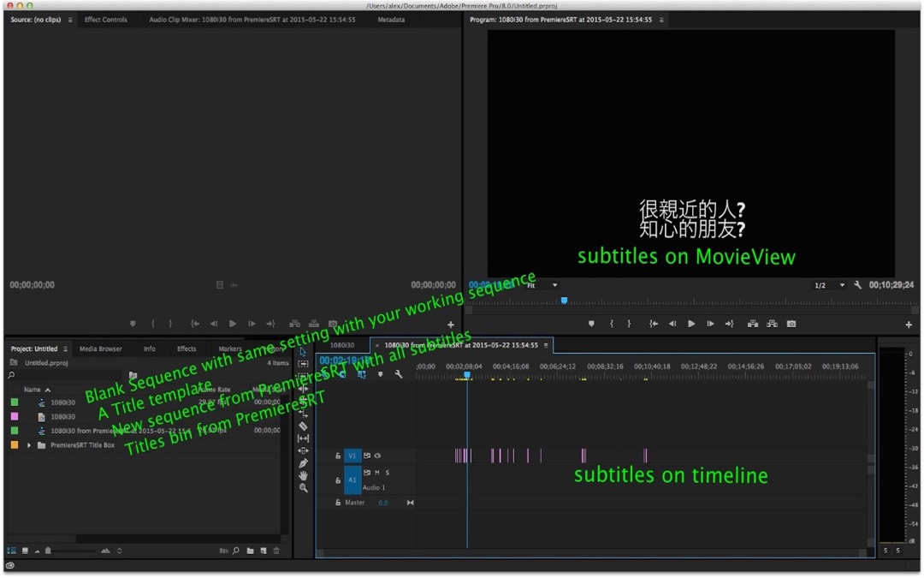
Task: Switch to the Effects panel tab
Action: pos(187,349)
